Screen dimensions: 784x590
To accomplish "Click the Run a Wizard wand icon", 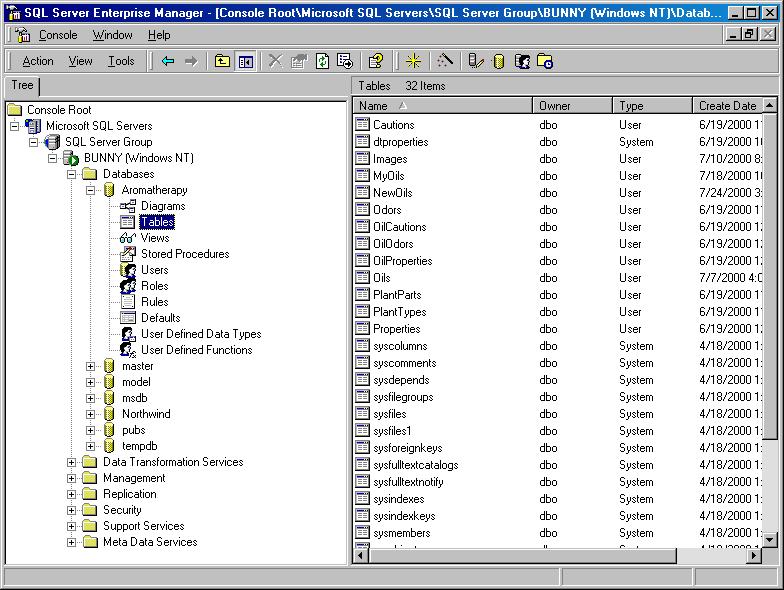I will click(x=445, y=61).
